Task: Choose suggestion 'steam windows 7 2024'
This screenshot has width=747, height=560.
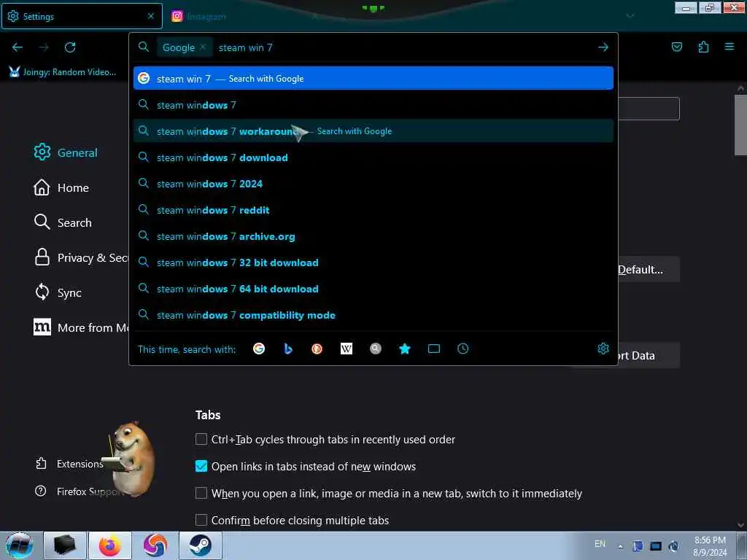Action: coord(373,184)
